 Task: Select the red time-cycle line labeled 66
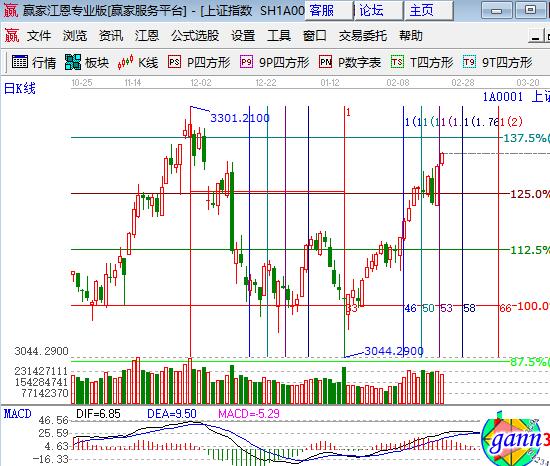(498, 231)
